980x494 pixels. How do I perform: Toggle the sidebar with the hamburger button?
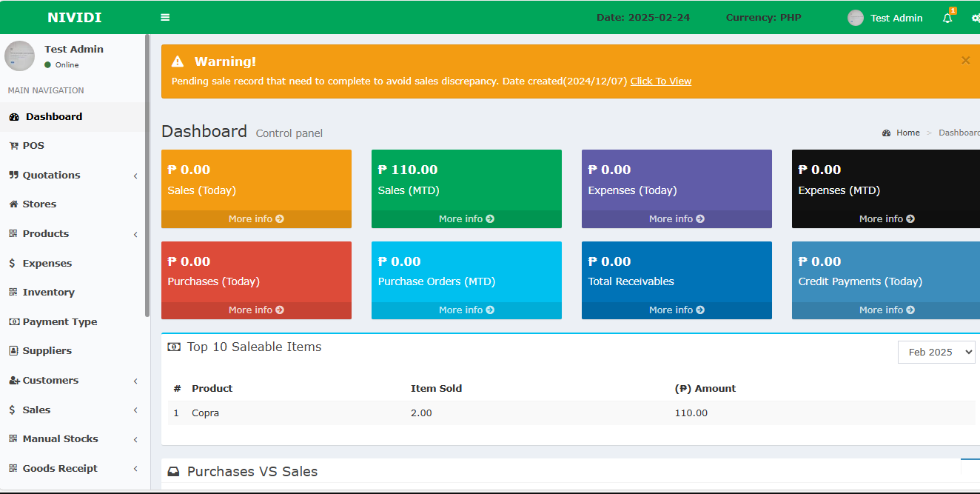click(x=164, y=17)
